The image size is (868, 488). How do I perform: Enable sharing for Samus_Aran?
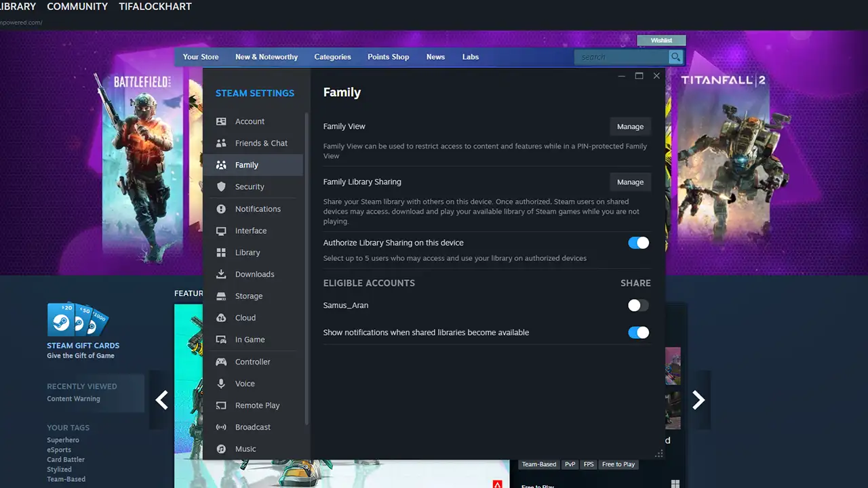pos(639,306)
